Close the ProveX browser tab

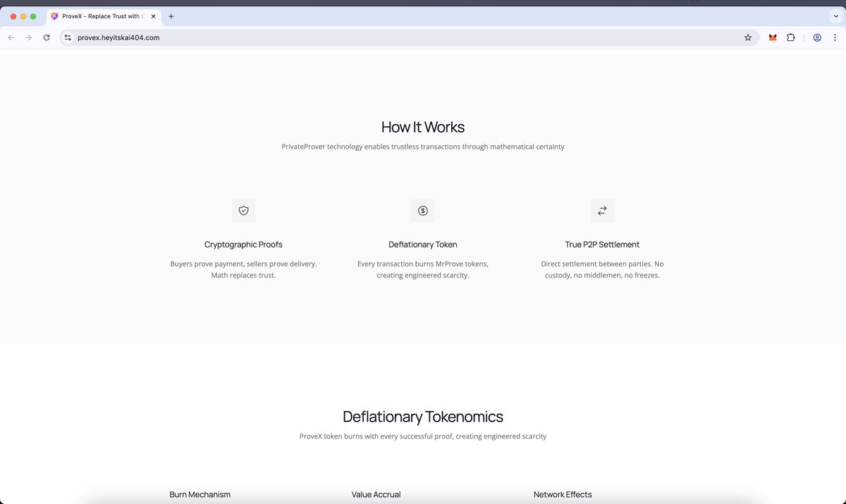coord(152,16)
